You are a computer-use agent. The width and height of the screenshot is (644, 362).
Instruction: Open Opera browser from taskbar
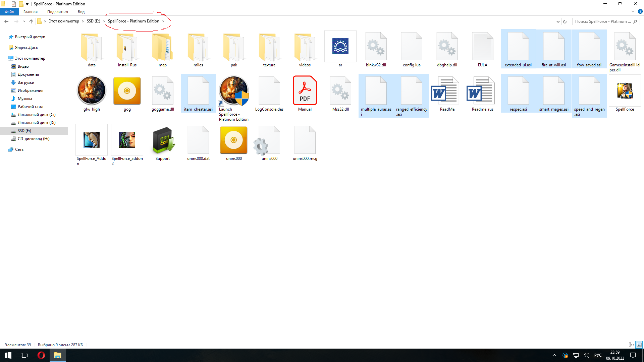[41, 355]
